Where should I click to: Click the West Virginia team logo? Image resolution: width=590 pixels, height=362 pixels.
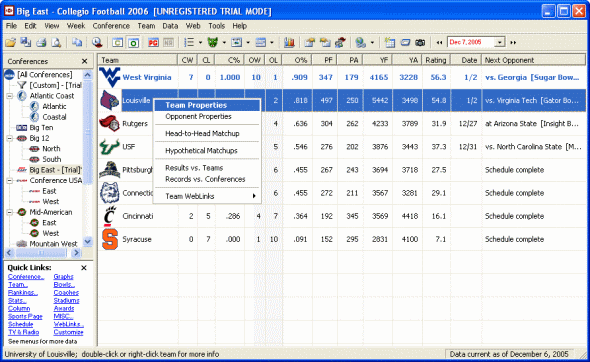click(x=109, y=77)
